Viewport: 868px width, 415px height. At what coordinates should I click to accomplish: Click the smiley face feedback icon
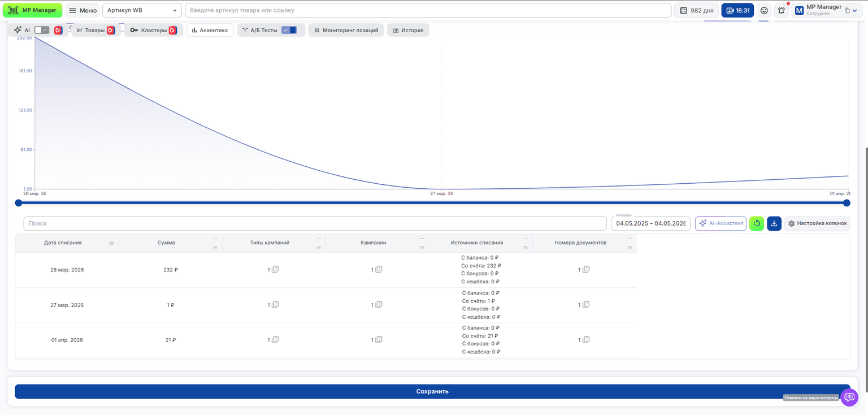point(764,10)
